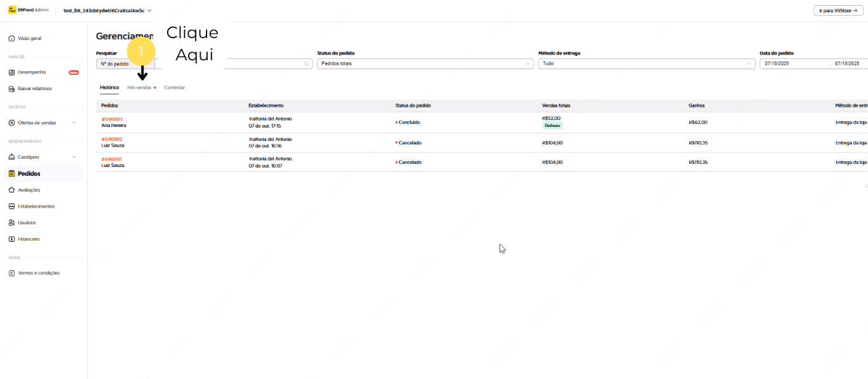Viewport: 868px width, 379px height.
Task: Click the Ofertas de vendas icon
Action: point(11,123)
